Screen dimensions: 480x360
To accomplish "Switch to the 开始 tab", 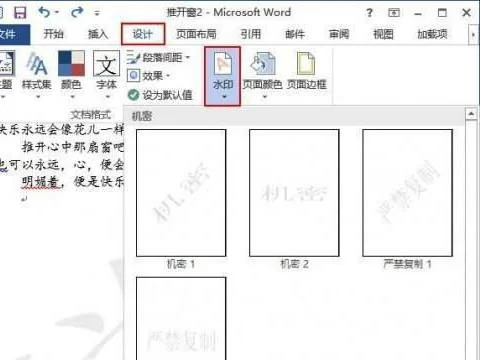I will 53,34.
